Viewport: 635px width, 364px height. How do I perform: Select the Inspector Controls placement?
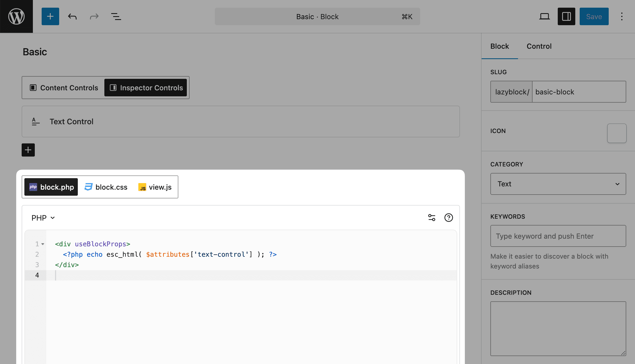coord(146,88)
